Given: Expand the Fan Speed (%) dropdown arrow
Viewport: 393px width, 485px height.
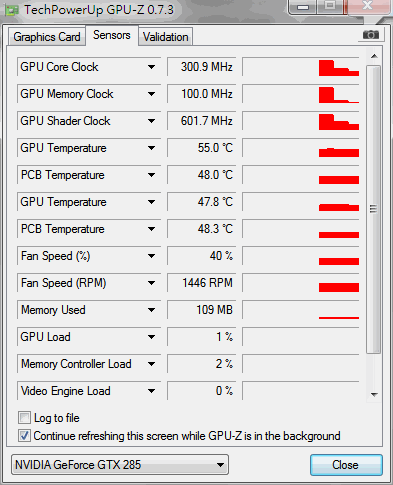Looking at the screenshot, I should tap(151, 256).
